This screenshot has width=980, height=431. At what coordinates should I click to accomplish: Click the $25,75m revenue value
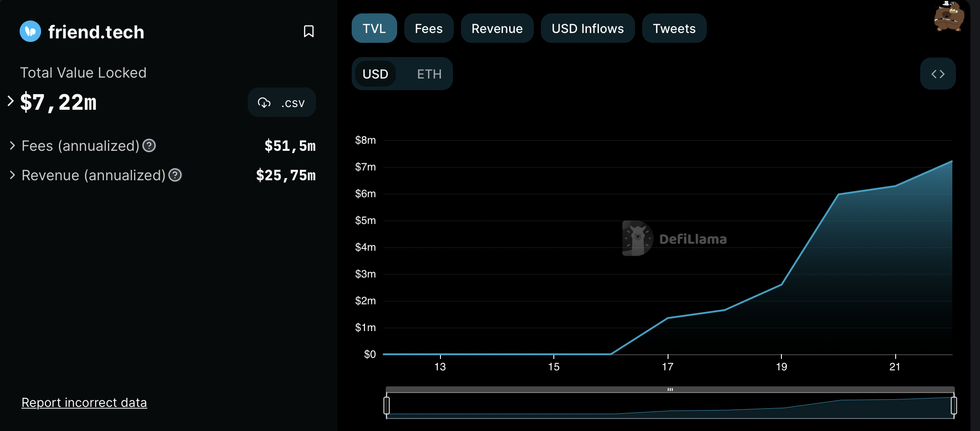pos(286,175)
